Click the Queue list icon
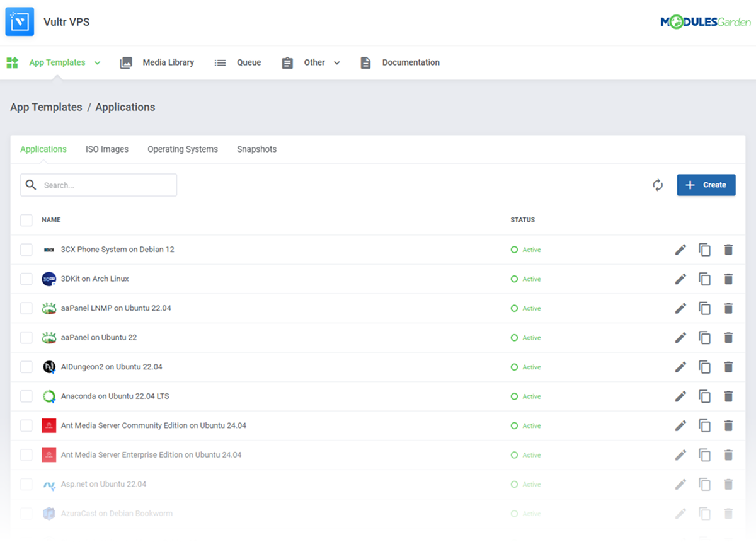 click(220, 62)
